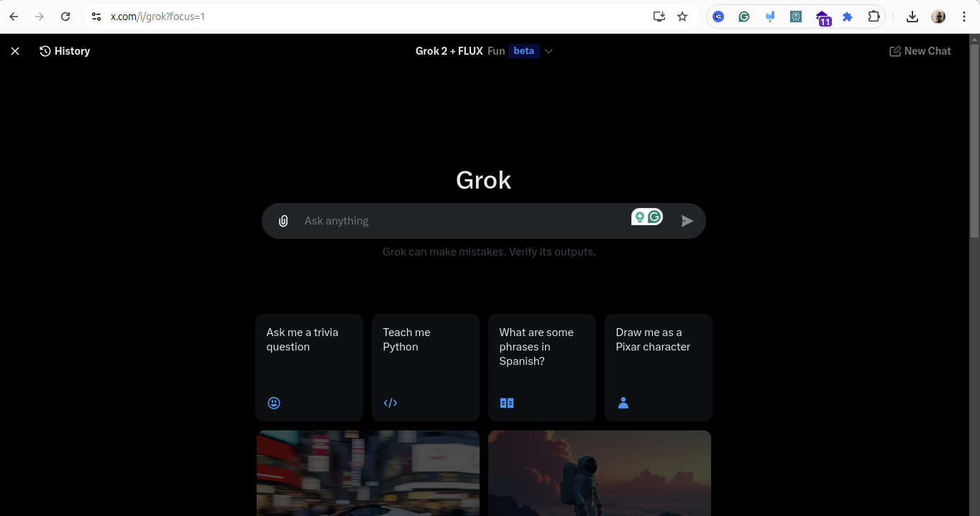Viewport: 980px width, 516px height.
Task: Click the Grammarly icon in the input field
Action: (654, 217)
